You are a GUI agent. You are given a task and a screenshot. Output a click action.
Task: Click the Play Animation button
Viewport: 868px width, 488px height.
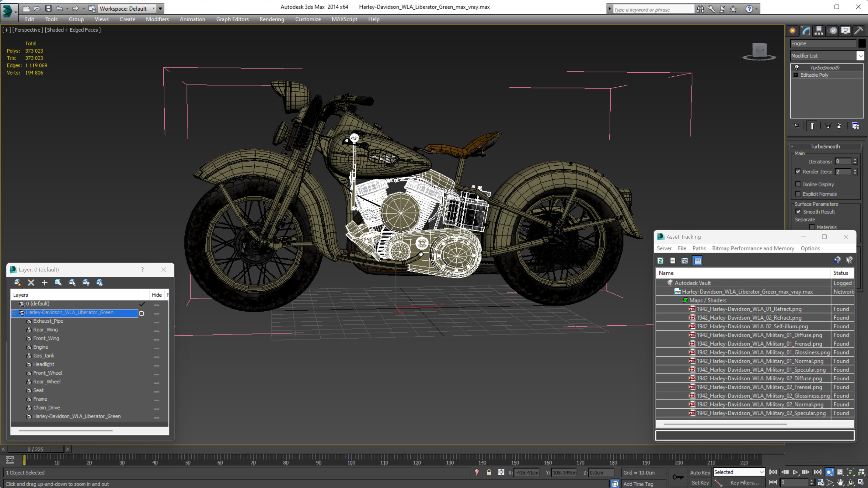click(795, 472)
